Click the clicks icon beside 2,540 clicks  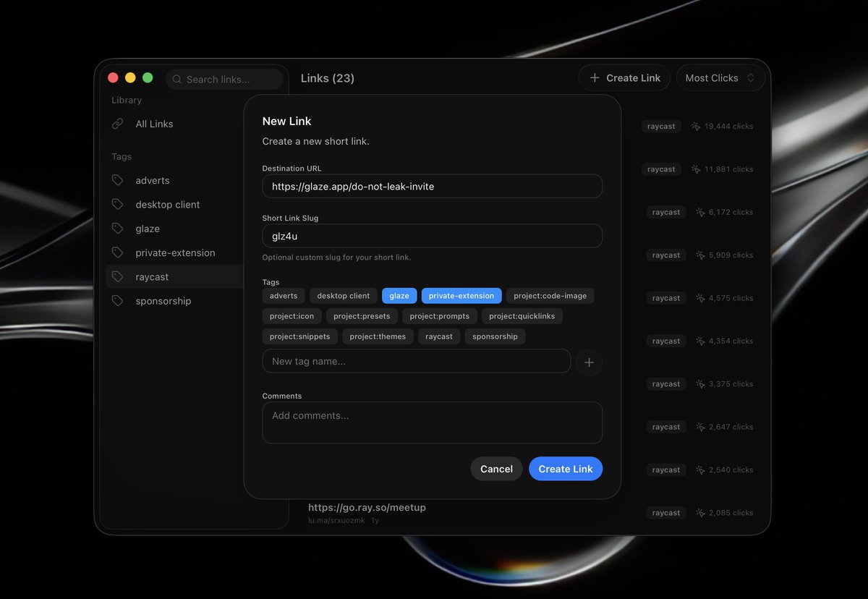700,470
